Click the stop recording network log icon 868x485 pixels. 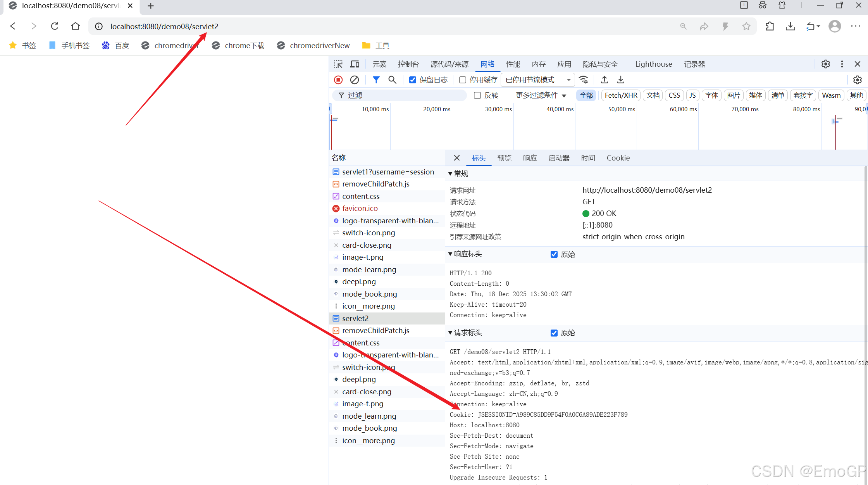click(338, 80)
